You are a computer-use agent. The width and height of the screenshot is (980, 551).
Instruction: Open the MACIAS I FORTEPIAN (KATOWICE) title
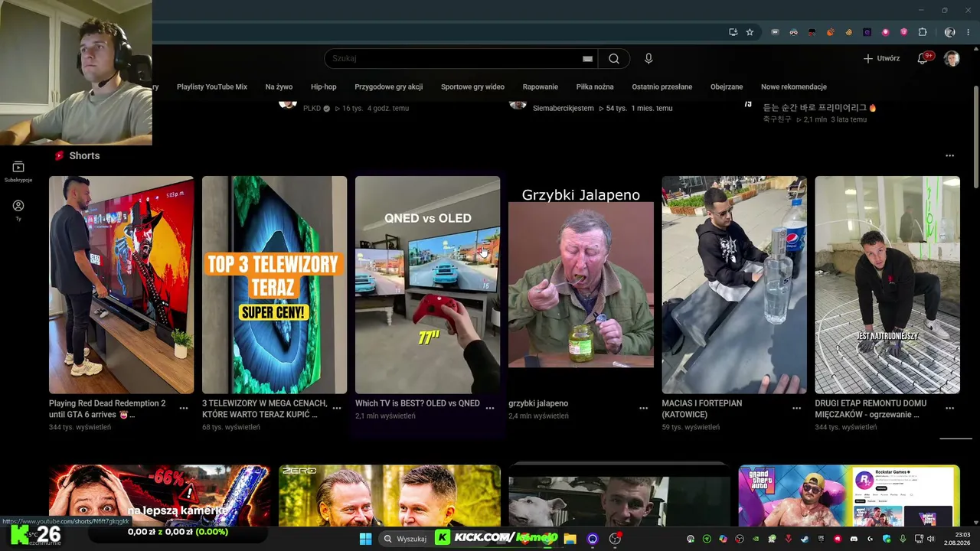point(702,409)
